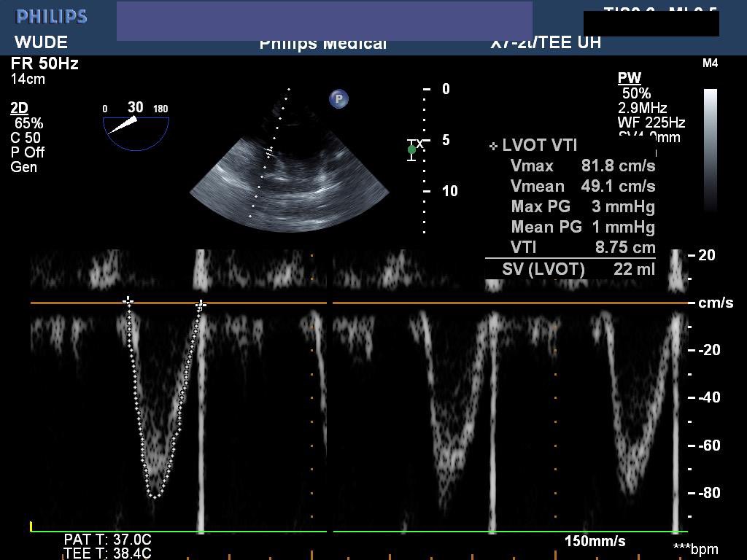Click the left caliper cross on baseline
The width and height of the screenshot is (747, 560).
tap(128, 301)
